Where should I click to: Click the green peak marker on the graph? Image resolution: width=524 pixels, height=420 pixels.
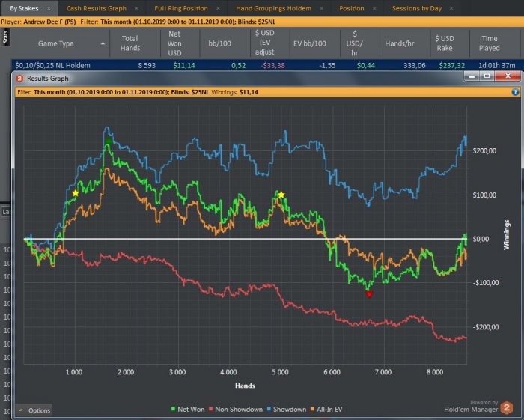pyautogui.click(x=109, y=141)
